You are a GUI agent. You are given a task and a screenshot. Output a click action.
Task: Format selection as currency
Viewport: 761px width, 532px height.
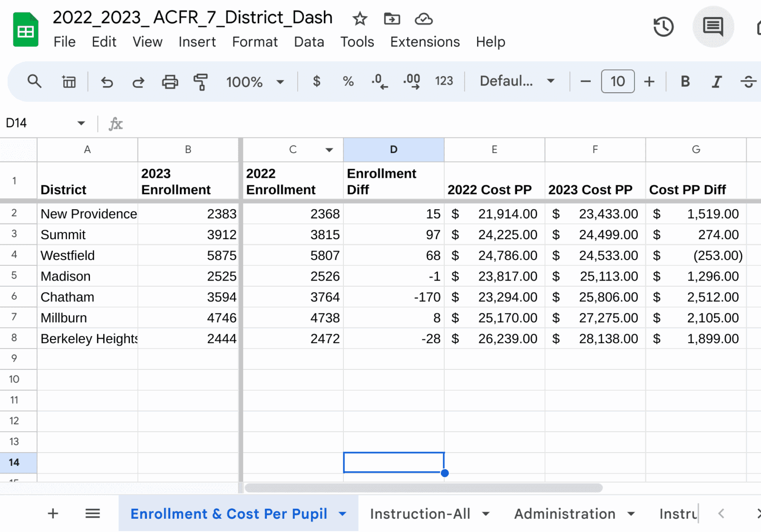[x=316, y=81]
